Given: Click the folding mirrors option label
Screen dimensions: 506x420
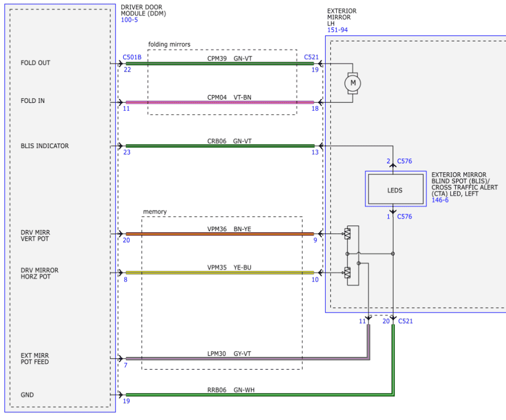Looking at the screenshot, I should pyautogui.click(x=169, y=45).
